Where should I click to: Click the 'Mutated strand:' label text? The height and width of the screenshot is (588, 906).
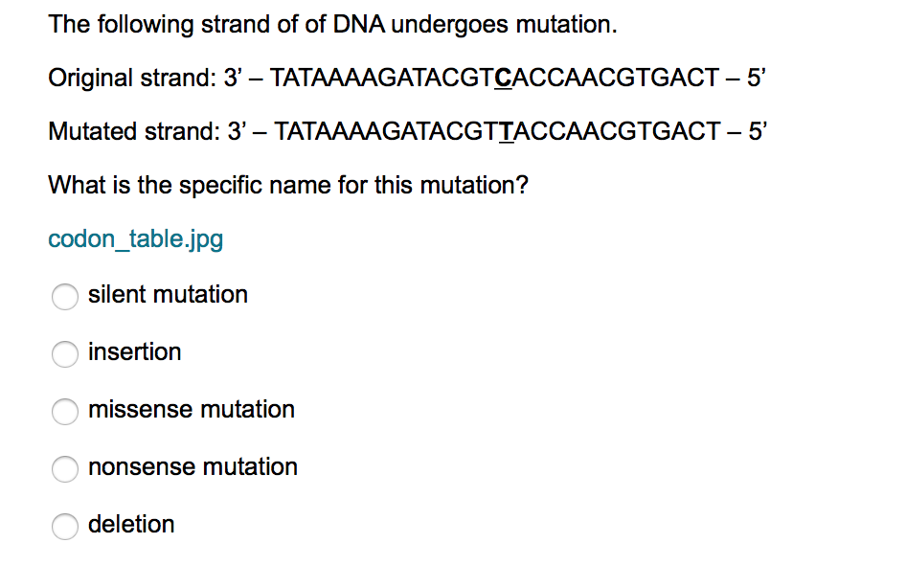pos(134,132)
